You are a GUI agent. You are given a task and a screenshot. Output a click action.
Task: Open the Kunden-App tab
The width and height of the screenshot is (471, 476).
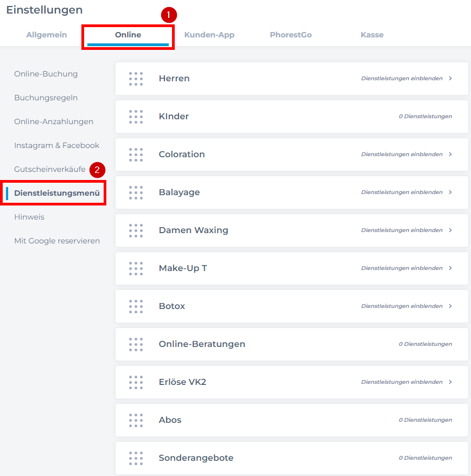pyautogui.click(x=209, y=35)
